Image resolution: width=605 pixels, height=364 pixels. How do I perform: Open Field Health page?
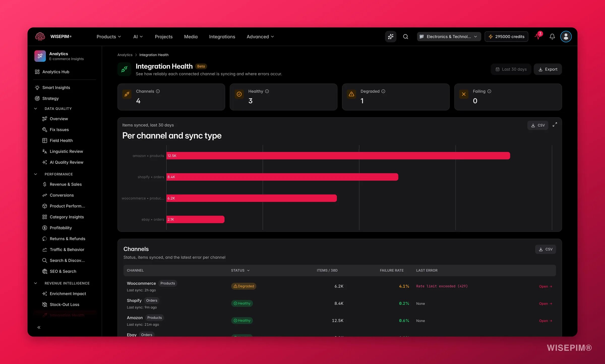pos(68,140)
